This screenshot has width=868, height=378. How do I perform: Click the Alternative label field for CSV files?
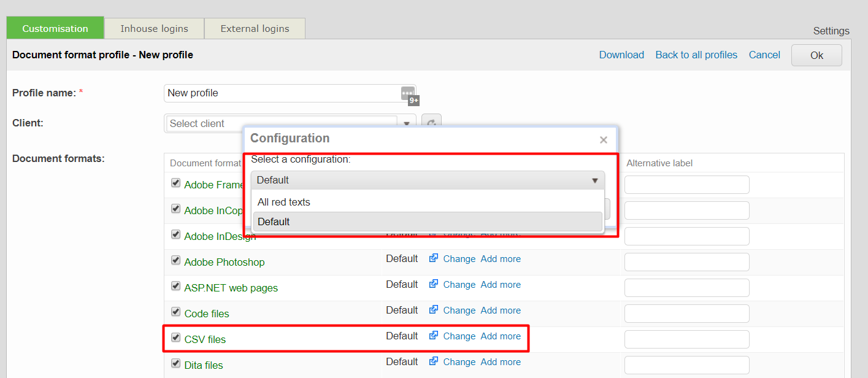pos(686,339)
